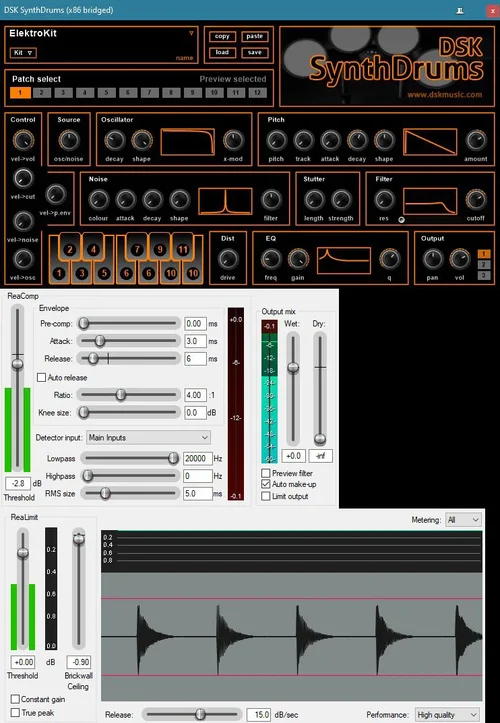Select patch 8 in Patch select
Viewport: 500px width, 723px height.
[x=171, y=93]
